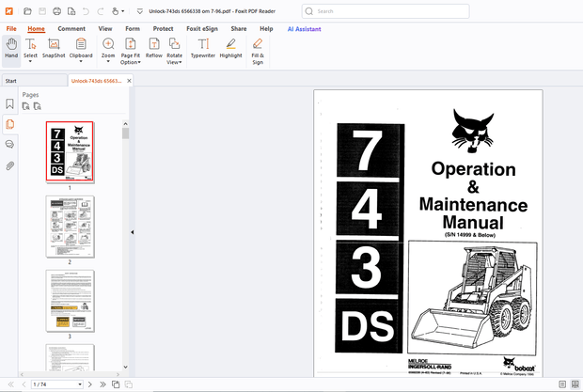Screen dimensions: 583x392
Task: Go to the first page button
Action: point(10,384)
